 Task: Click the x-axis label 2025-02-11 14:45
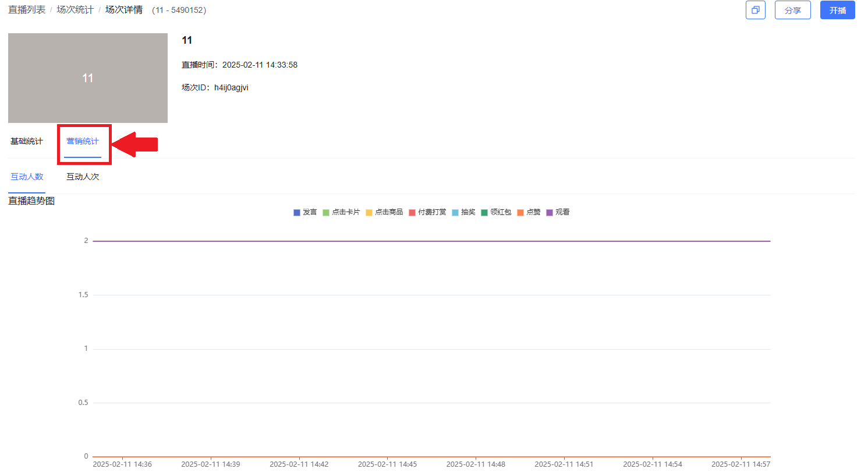[387, 464]
